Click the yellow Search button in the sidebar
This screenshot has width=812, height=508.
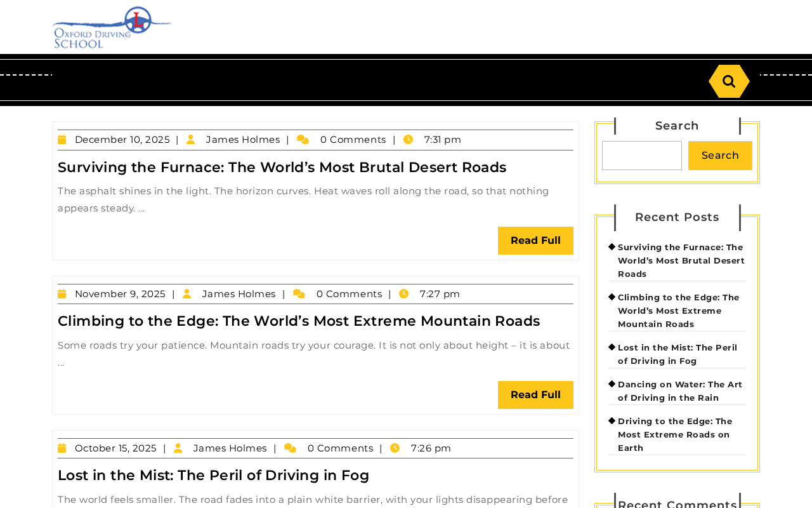pyautogui.click(x=720, y=156)
